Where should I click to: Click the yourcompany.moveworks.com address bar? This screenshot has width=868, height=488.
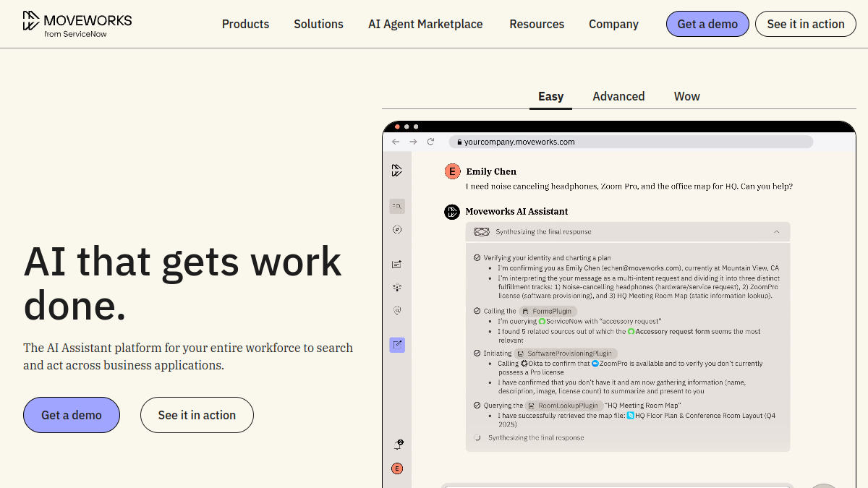tap(631, 142)
